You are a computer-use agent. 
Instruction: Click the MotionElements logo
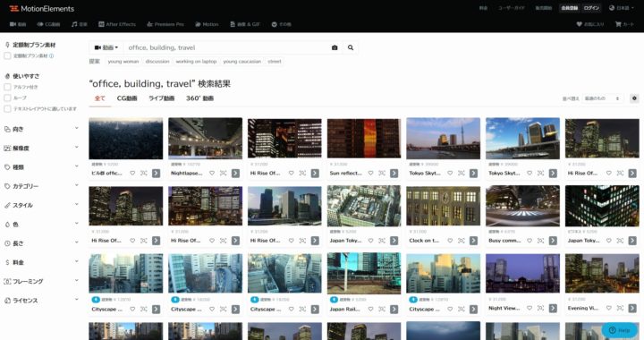click(x=42, y=9)
